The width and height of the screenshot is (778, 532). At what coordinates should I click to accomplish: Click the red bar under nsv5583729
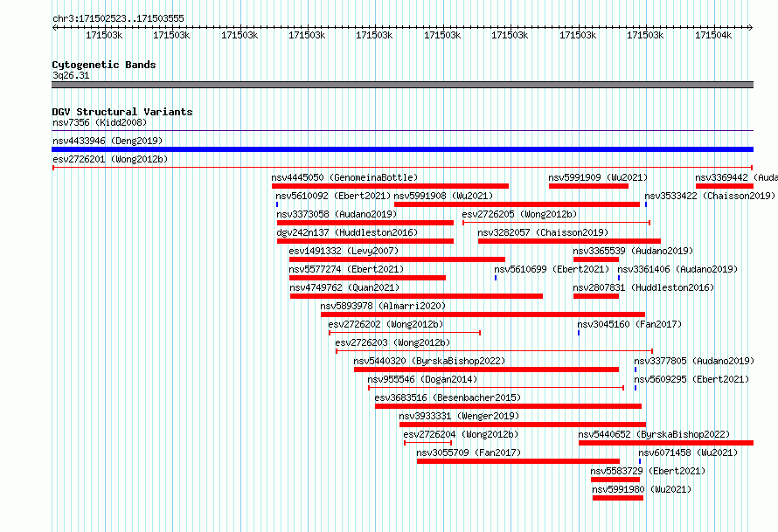[x=615, y=480]
